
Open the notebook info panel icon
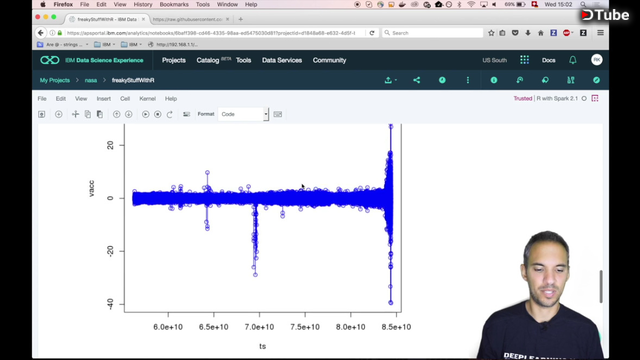point(494,80)
